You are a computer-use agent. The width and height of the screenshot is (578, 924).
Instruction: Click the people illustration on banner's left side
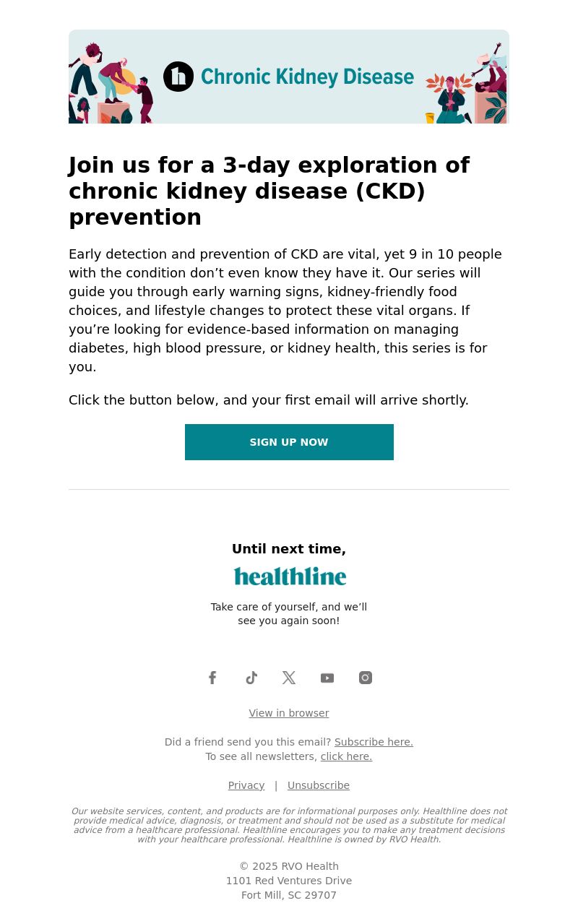111,82
